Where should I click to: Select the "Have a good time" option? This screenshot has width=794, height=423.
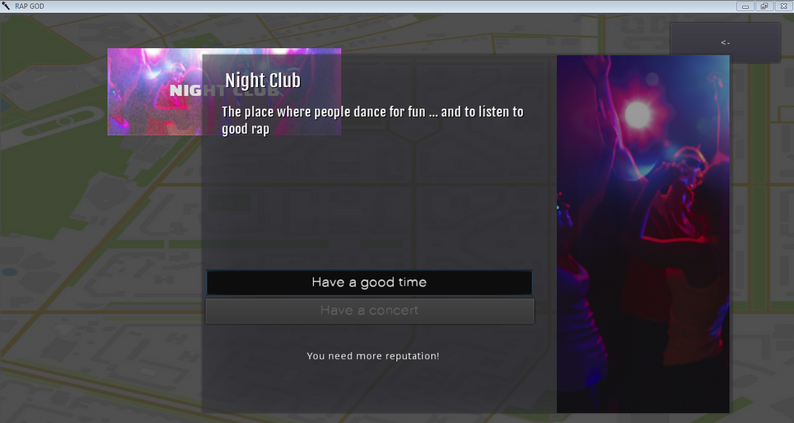click(x=369, y=282)
